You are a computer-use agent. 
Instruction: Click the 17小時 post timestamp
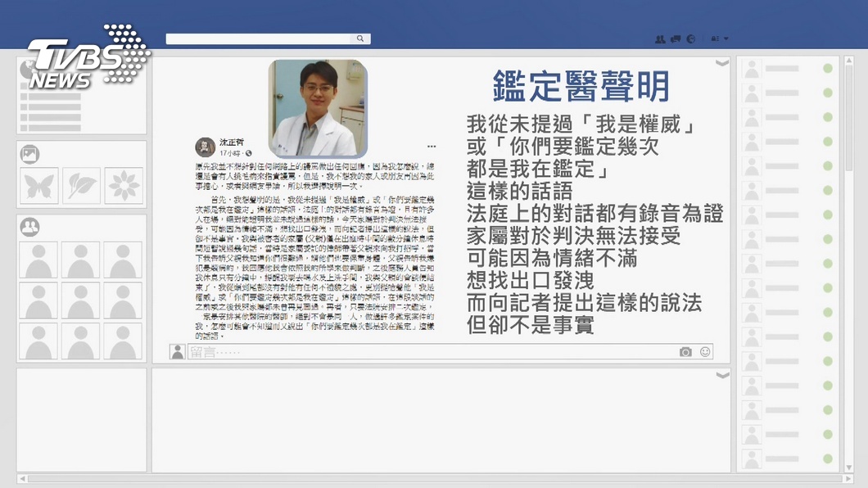pos(230,153)
